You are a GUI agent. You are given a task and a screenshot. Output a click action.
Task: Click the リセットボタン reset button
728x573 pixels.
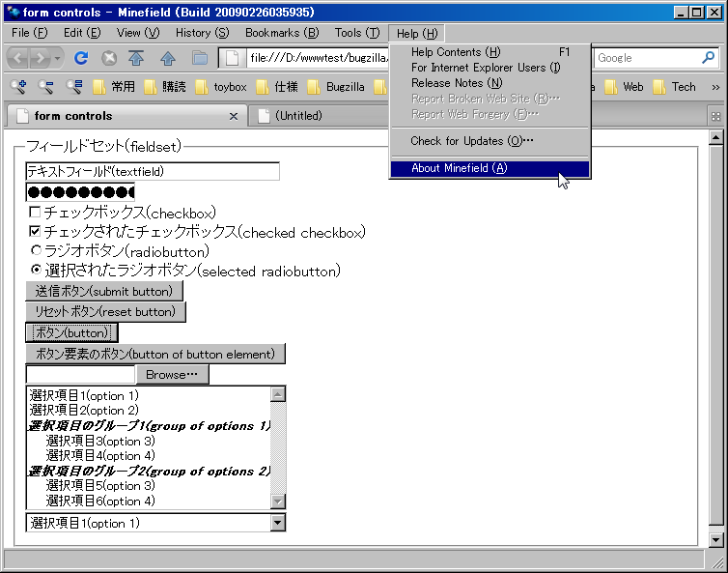105,311
